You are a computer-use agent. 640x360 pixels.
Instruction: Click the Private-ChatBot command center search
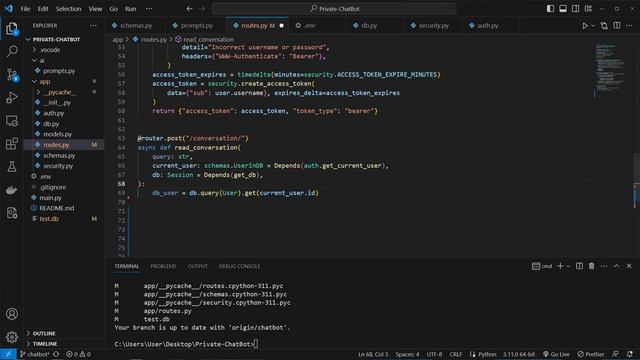tap(334, 9)
